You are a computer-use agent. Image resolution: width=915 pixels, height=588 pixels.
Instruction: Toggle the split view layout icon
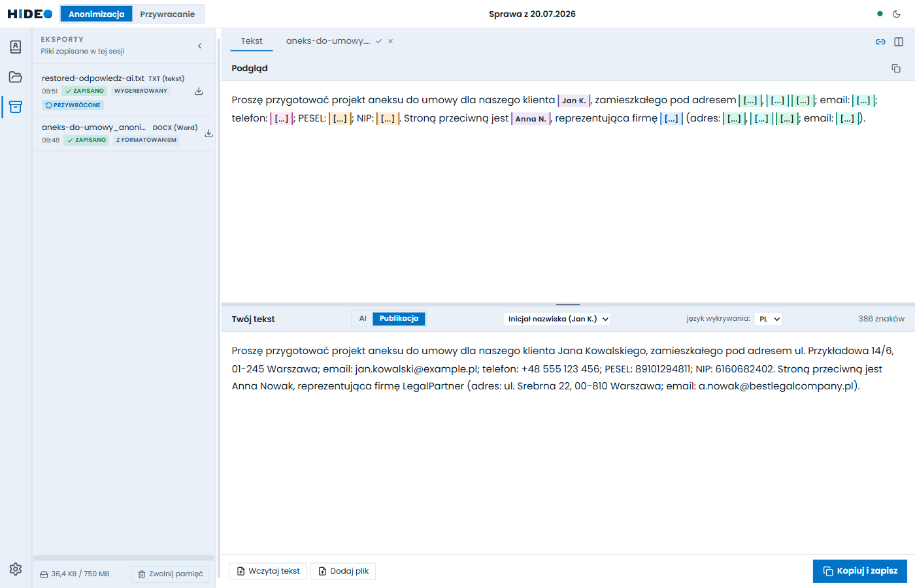tap(899, 41)
